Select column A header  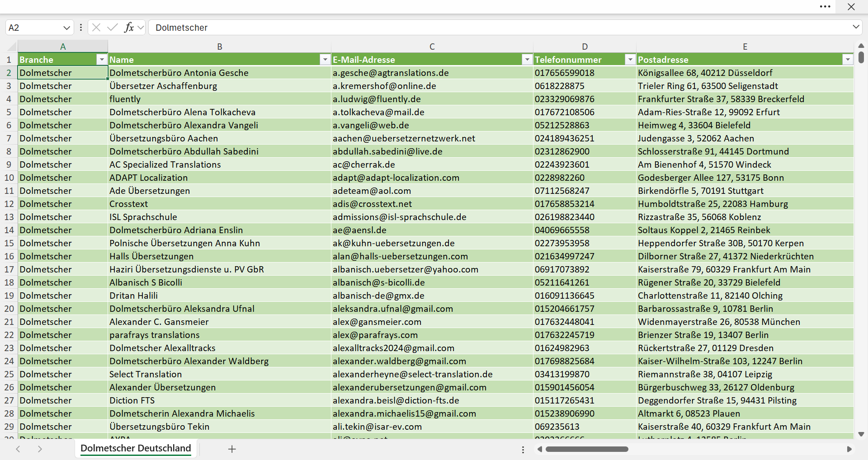[x=63, y=47]
